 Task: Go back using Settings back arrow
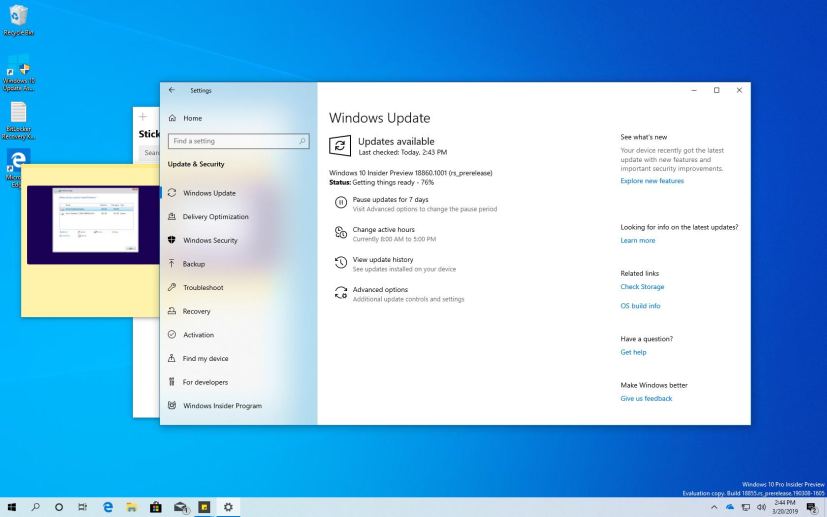click(x=172, y=90)
